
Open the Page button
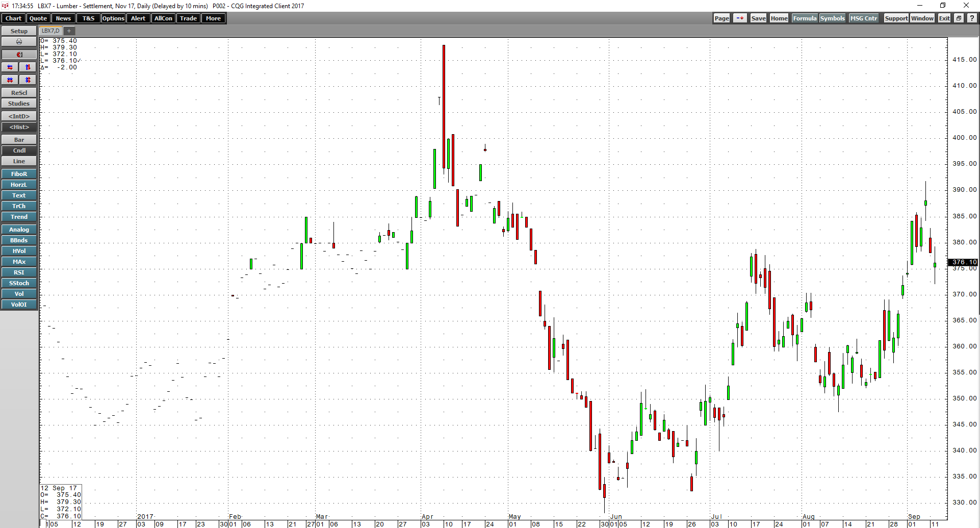point(721,18)
